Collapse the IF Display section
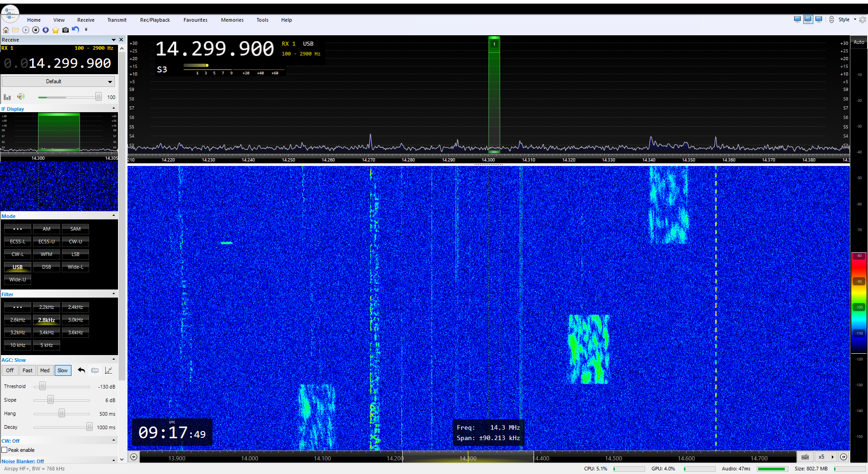This screenshot has height=474, width=868. [x=113, y=109]
